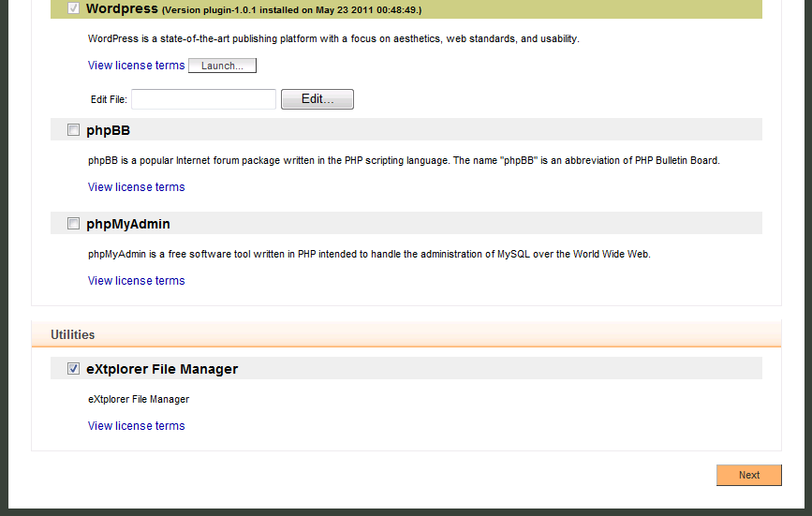
Task: Select the phpMyAdmin heading text
Action: [x=128, y=224]
